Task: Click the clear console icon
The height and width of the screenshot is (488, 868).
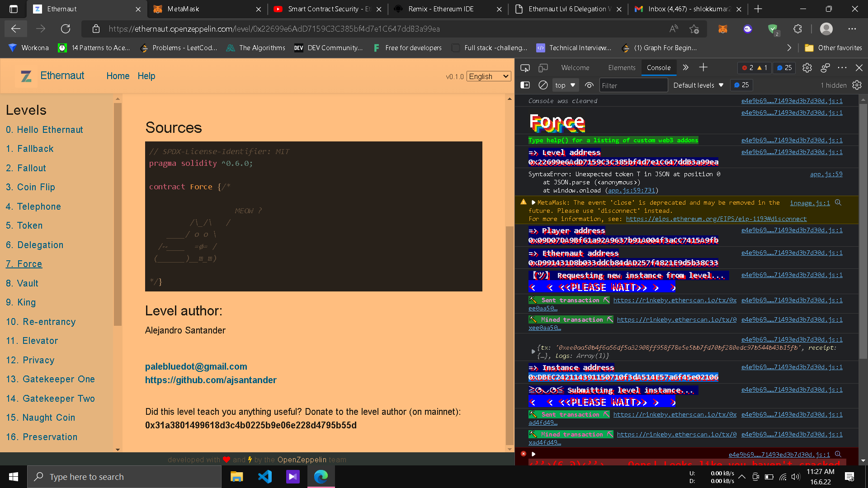Action: click(x=543, y=85)
